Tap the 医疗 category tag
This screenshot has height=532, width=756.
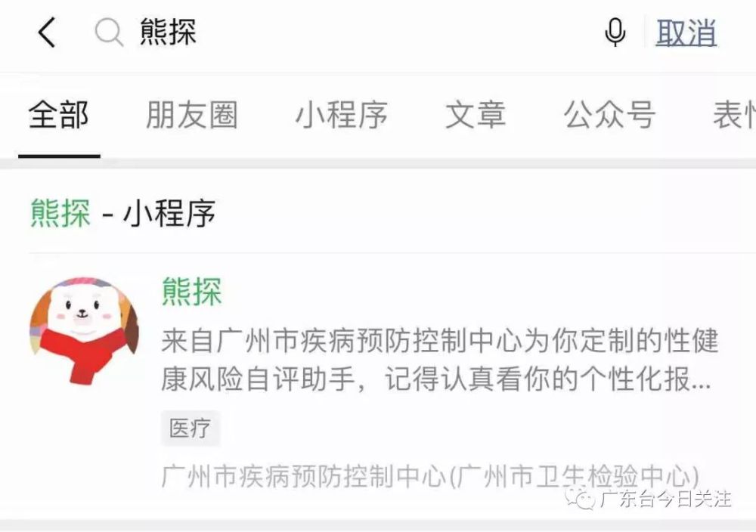[191, 428]
